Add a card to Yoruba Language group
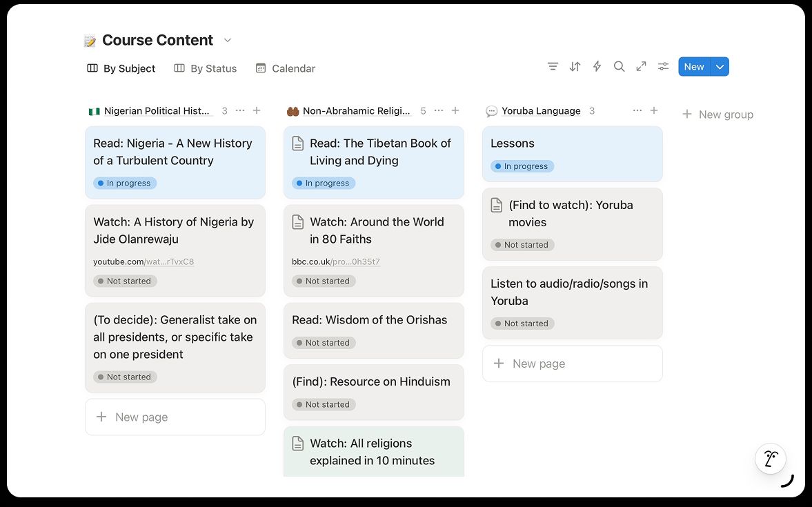 tap(654, 110)
